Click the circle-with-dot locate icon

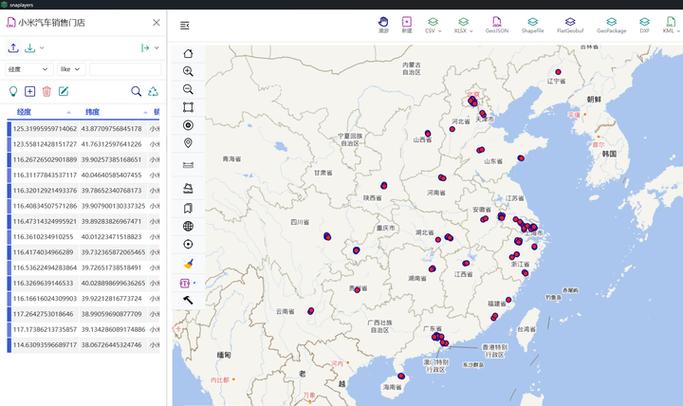click(188, 244)
